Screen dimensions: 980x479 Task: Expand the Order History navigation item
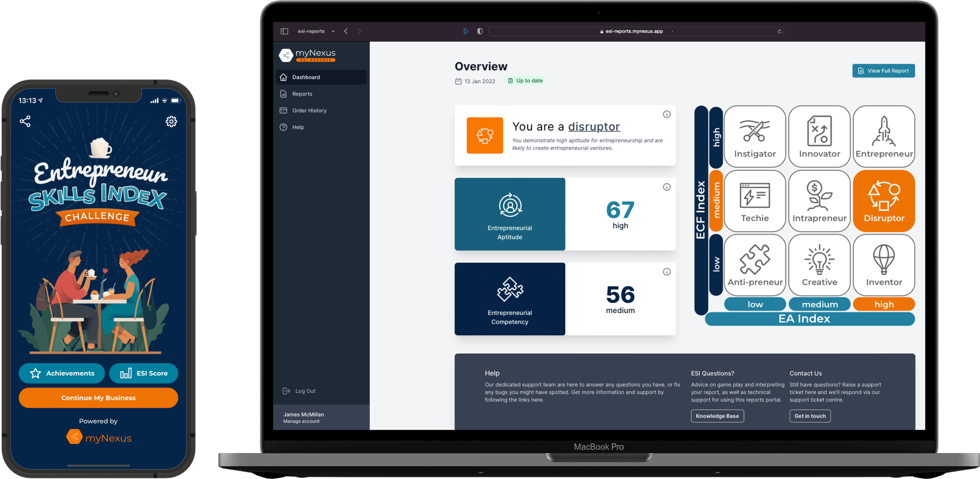[310, 109]
